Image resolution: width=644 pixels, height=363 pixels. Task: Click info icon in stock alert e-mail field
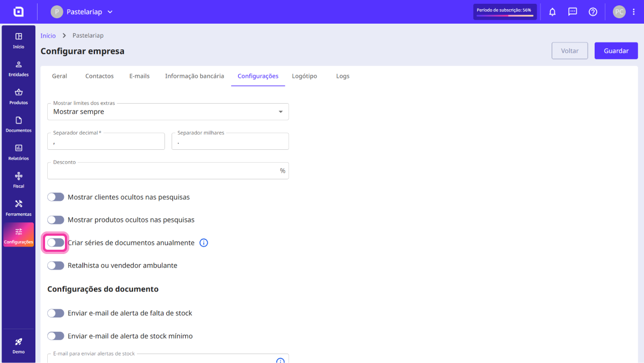[280, 360]
